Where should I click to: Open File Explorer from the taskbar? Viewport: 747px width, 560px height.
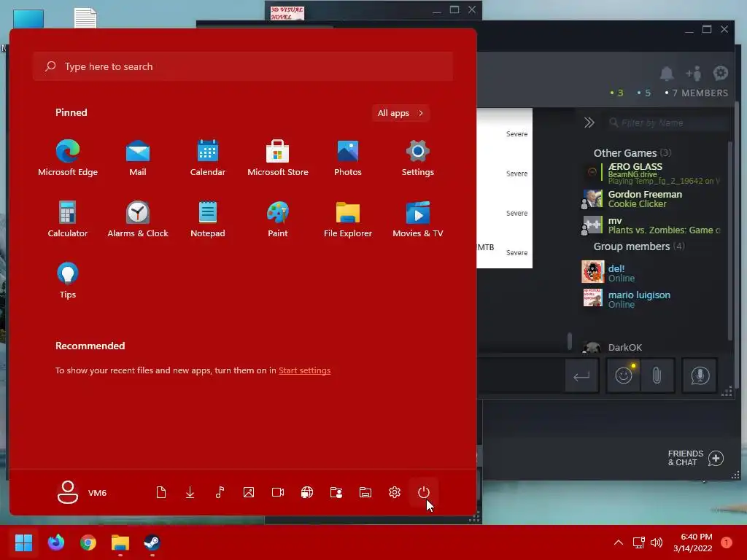click(120, 542)
